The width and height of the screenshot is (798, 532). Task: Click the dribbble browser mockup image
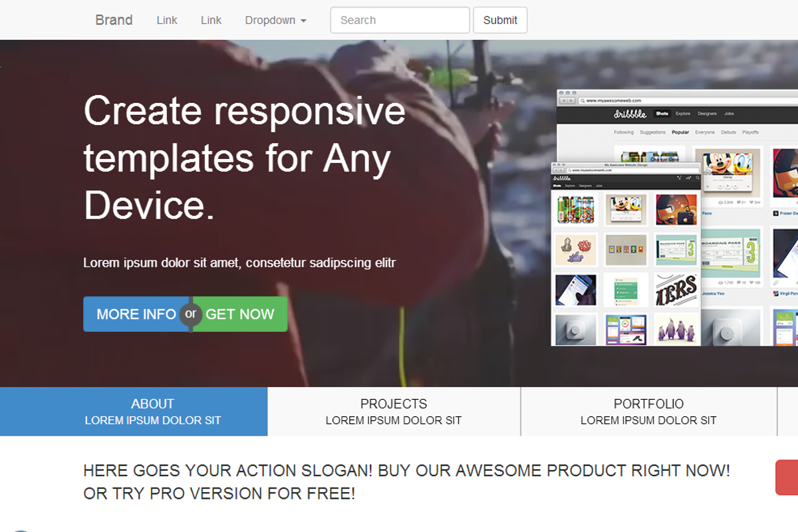(674, 217)
